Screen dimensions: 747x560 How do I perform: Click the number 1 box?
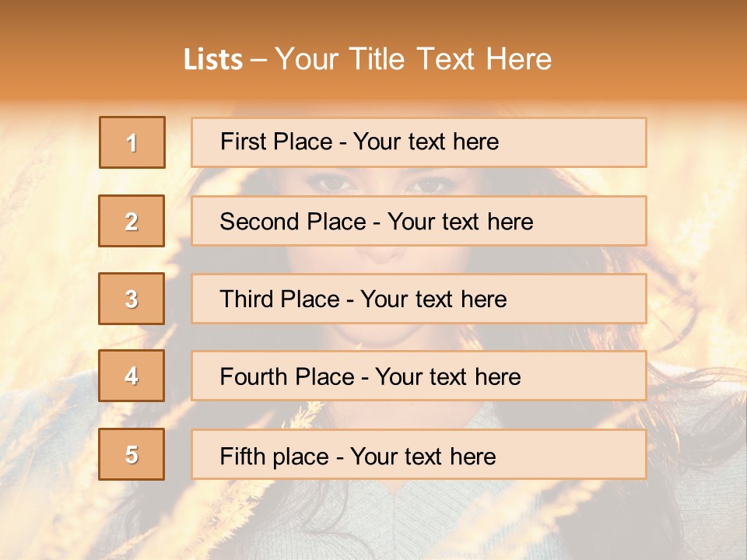click(132, 142)
